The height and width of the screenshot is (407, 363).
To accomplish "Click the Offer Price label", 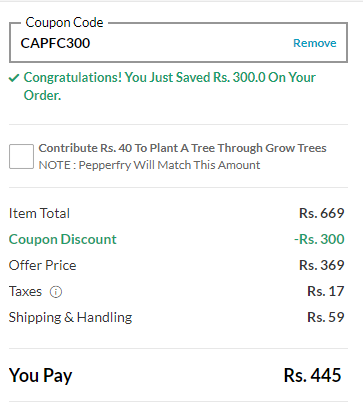I will [x=43, y=265].
